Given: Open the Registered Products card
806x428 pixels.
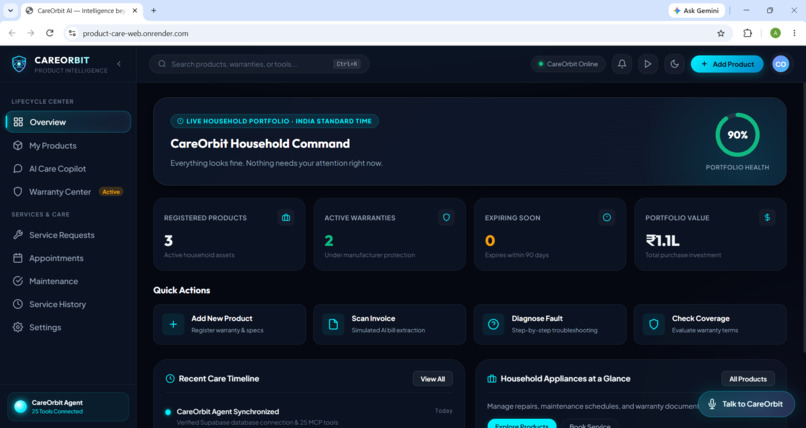Looking at the screenshot, I should pos(229,234).
